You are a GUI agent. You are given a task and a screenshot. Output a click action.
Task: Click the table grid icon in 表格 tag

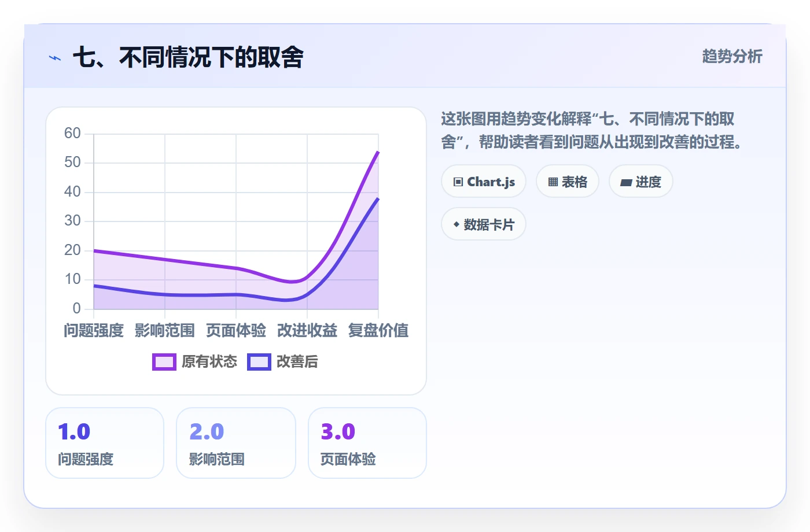coord(553,182)
